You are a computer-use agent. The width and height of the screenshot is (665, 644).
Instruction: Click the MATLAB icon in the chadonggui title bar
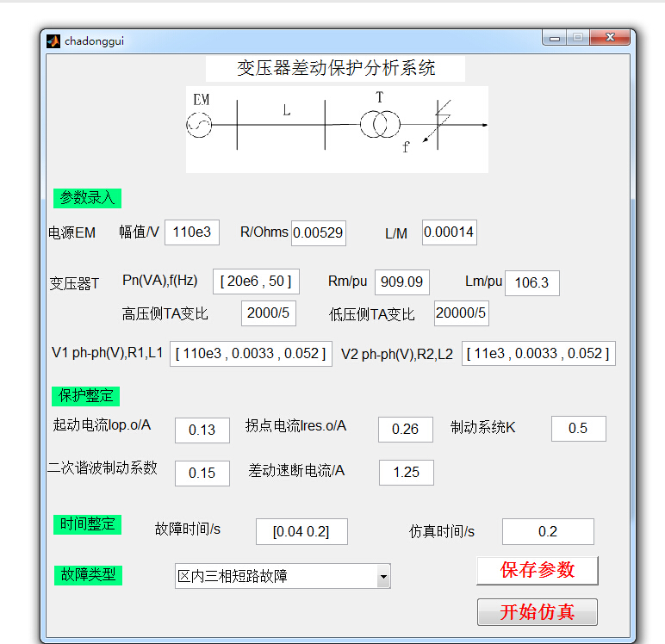[53, 41]
